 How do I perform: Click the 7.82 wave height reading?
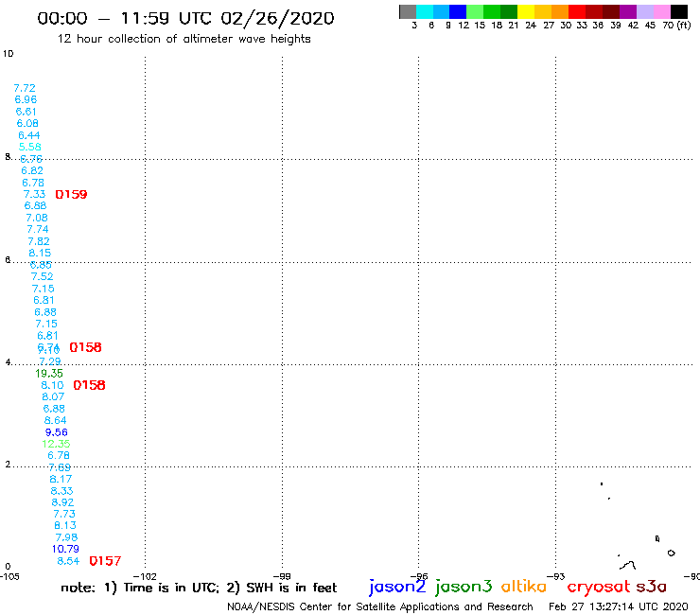coord(39,241)
